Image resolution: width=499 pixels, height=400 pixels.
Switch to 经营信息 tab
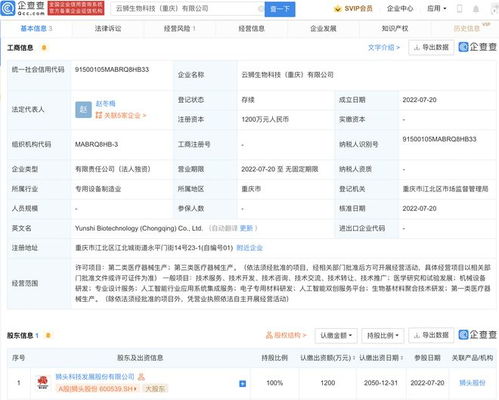(x=252, y=29)
